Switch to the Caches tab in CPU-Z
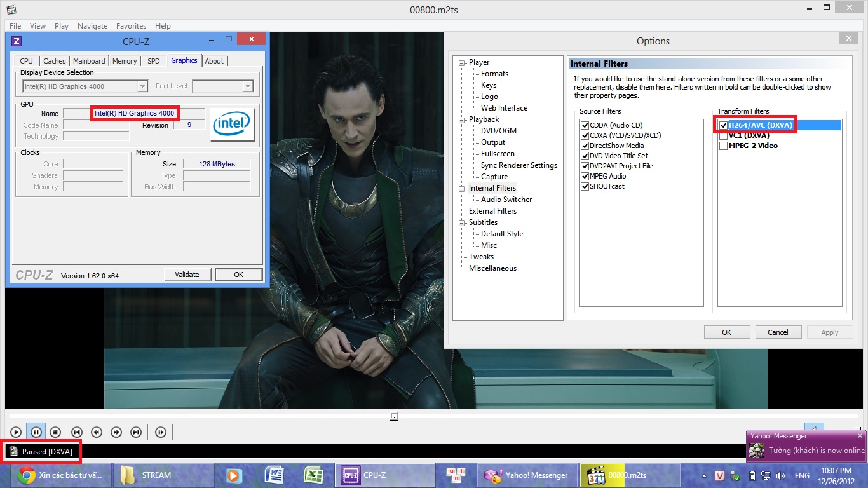 (54, 61)
